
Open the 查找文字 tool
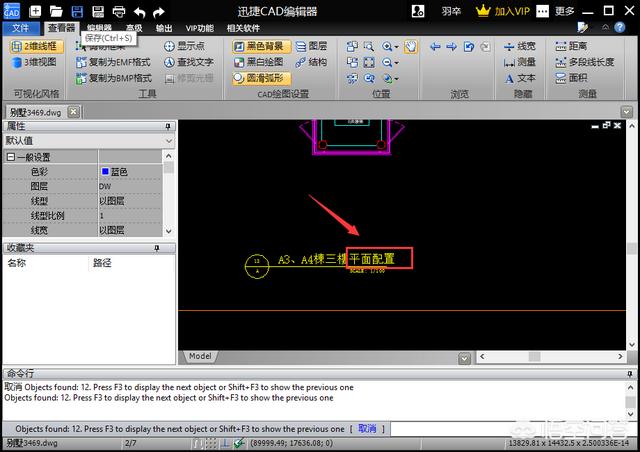(189, 62)
